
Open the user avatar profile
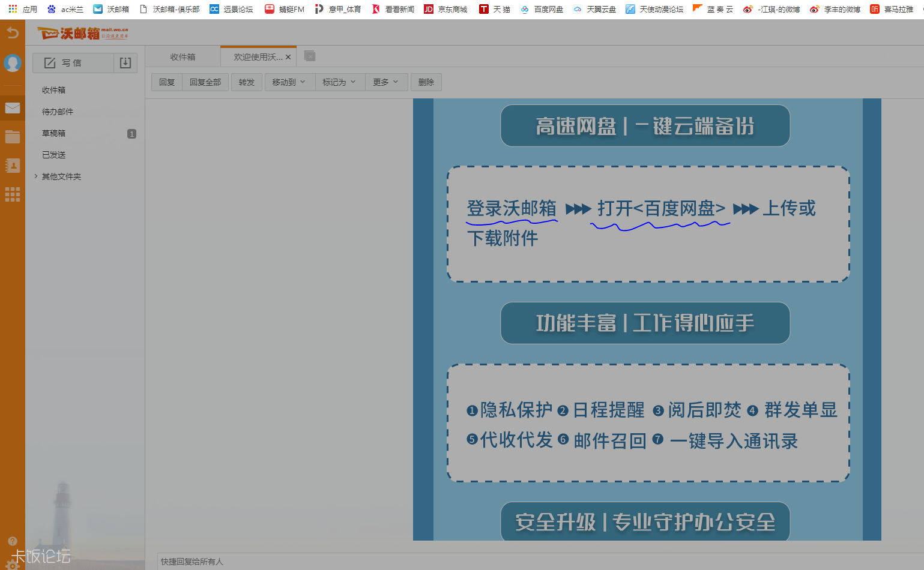(13, 62)
